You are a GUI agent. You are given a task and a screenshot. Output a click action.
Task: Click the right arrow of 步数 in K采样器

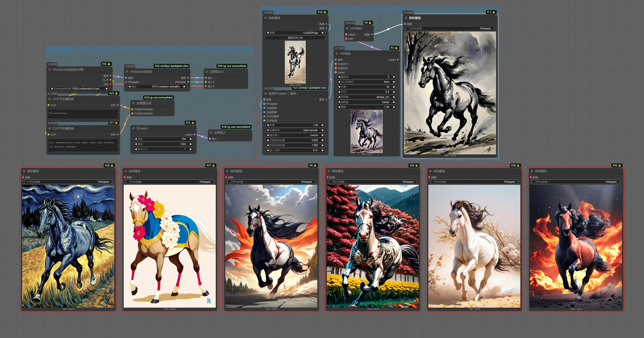(x=394, y=87)
